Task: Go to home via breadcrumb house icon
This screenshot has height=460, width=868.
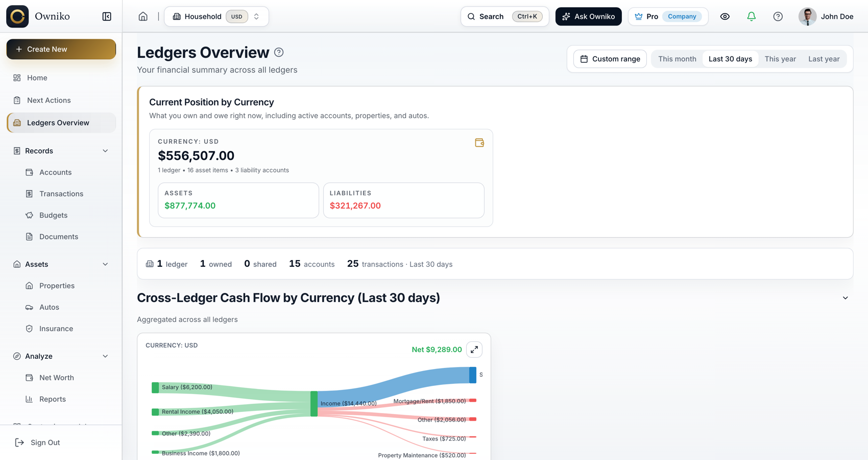Action: pos(143,16)
